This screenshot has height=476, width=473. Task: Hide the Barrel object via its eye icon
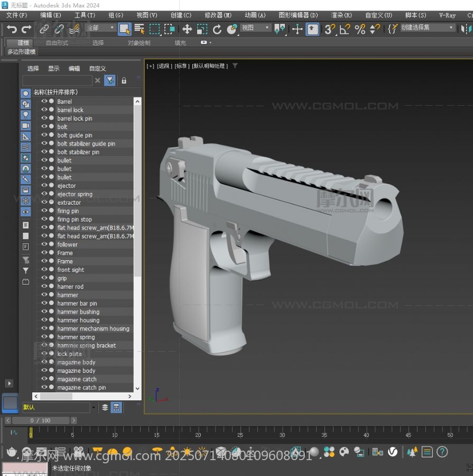click(44, 101)
